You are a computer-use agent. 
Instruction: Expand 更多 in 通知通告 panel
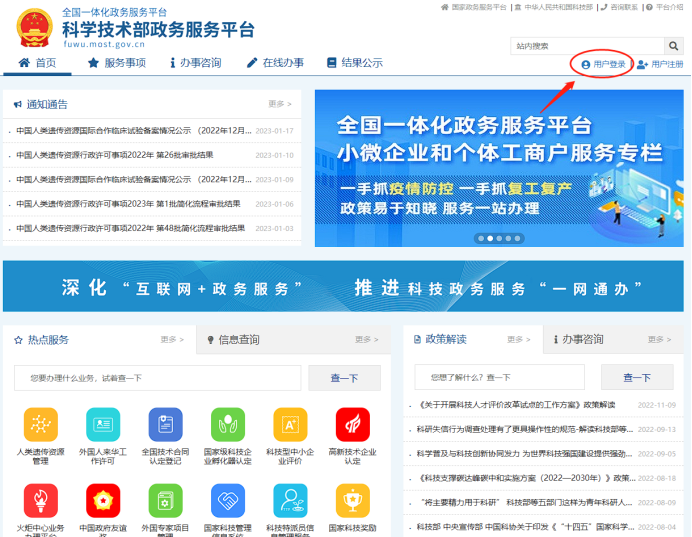pyautogui.click(x=280, y=104)
